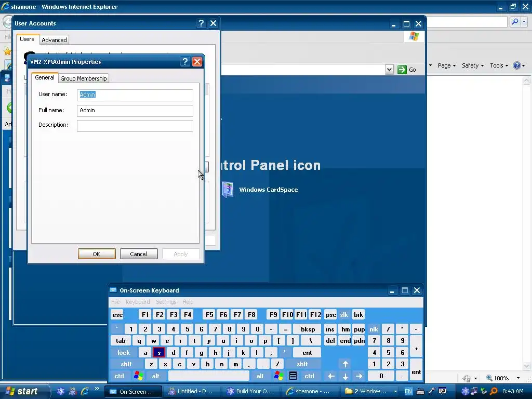Click the User name input field
The image size is (532, 399).
tap(135, 95)
